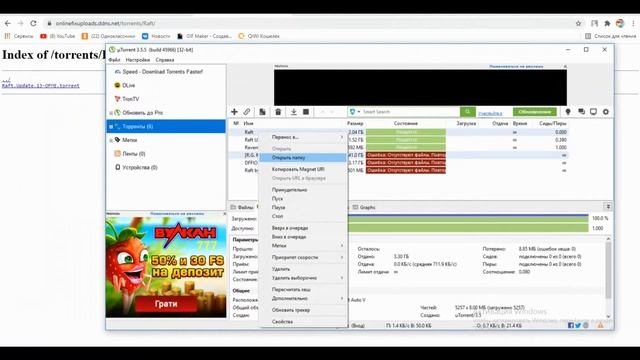Viewport: 640px width, 360px height.
Task: Choose Свойства in the context menu
Action: point(304,322)
